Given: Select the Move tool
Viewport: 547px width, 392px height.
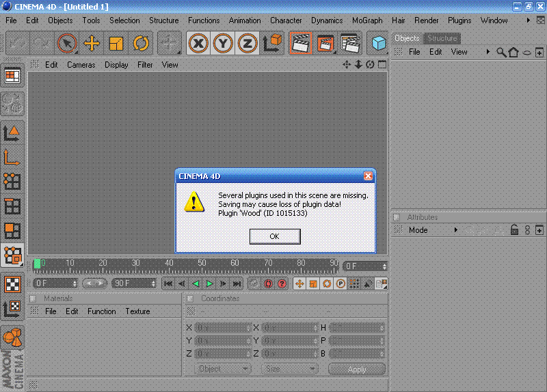Looking at the screenshot, I should click(x=92, y=44).
